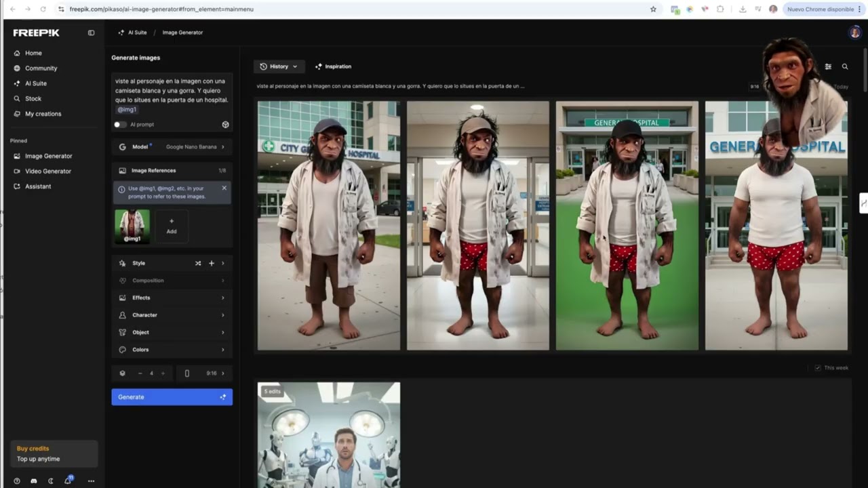Image resolution: width=868 pixels, height=488 pixels.
Task: Open Home in the sidebar
Action: click(33, 53)
